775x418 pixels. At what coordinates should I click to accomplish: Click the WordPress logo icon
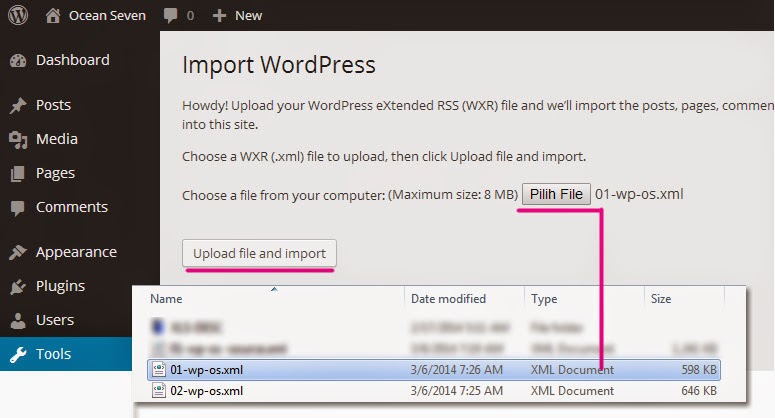pos(18,15)
